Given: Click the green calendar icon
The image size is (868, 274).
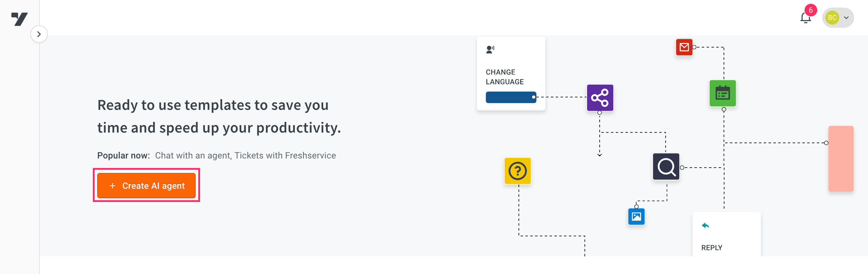Looking at the screenshot, I should tap(722, 93).
